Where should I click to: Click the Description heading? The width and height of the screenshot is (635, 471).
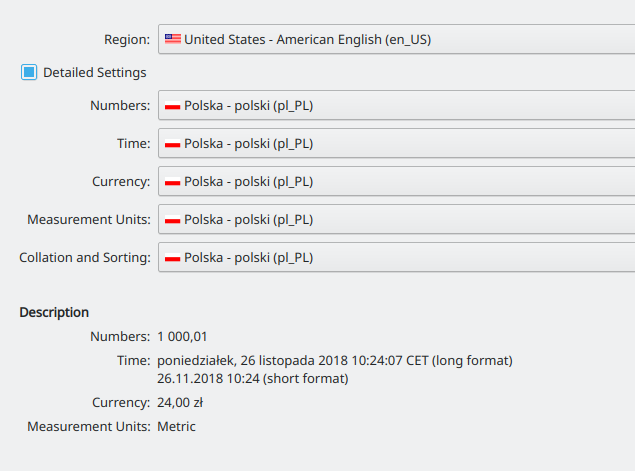(x=54, y=313)
